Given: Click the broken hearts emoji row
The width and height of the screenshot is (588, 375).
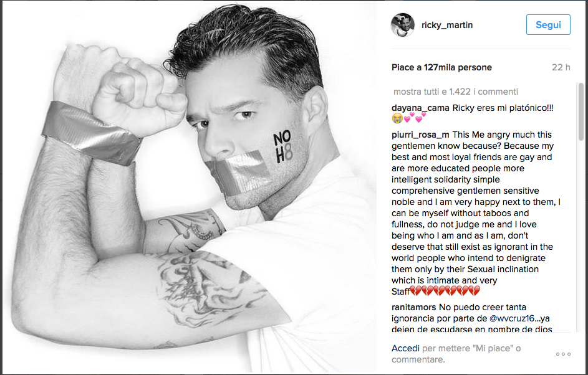Looking at the screenshot, I should point(445,291).
